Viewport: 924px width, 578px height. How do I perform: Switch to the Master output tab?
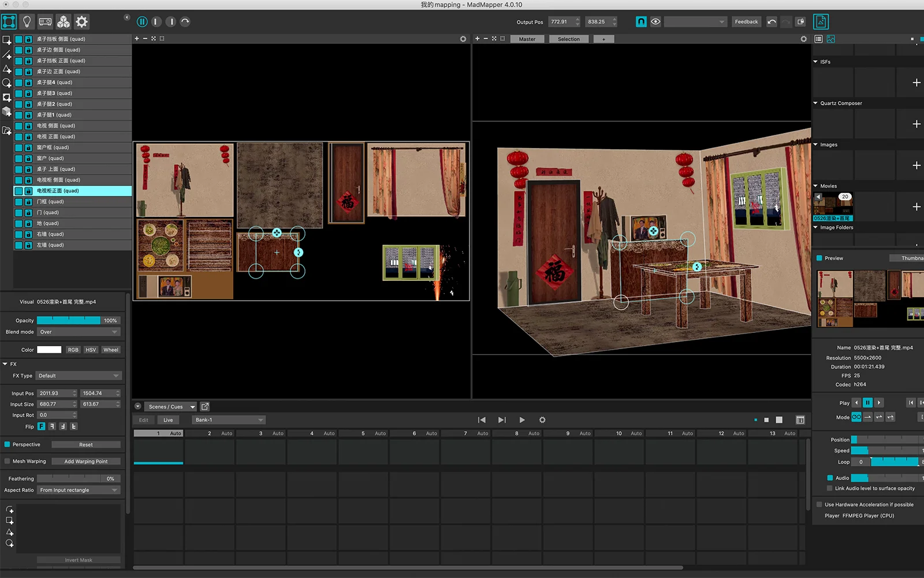point(527,39)
